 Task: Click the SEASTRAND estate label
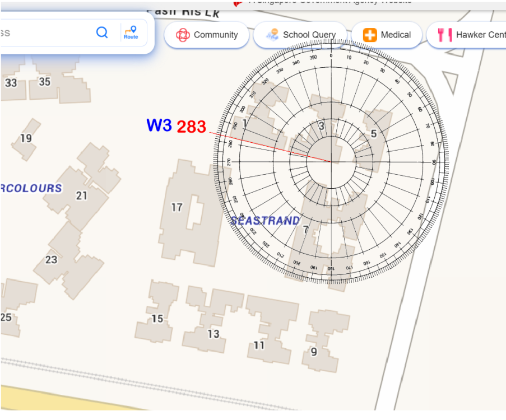(265, 221)
